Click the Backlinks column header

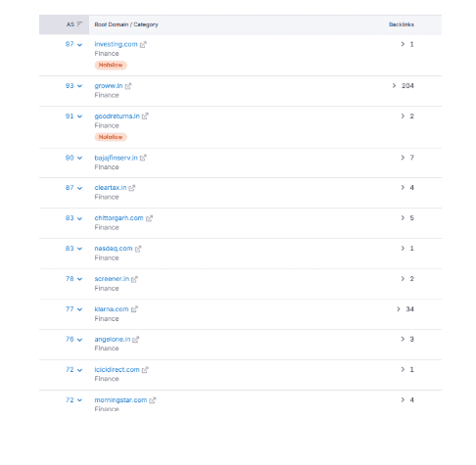click(402, 24)
